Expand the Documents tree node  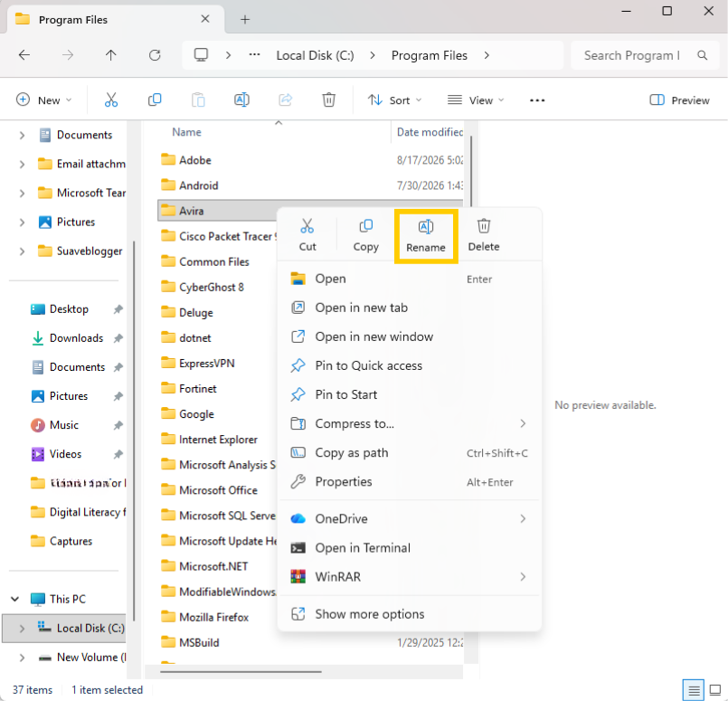(22, 135)
